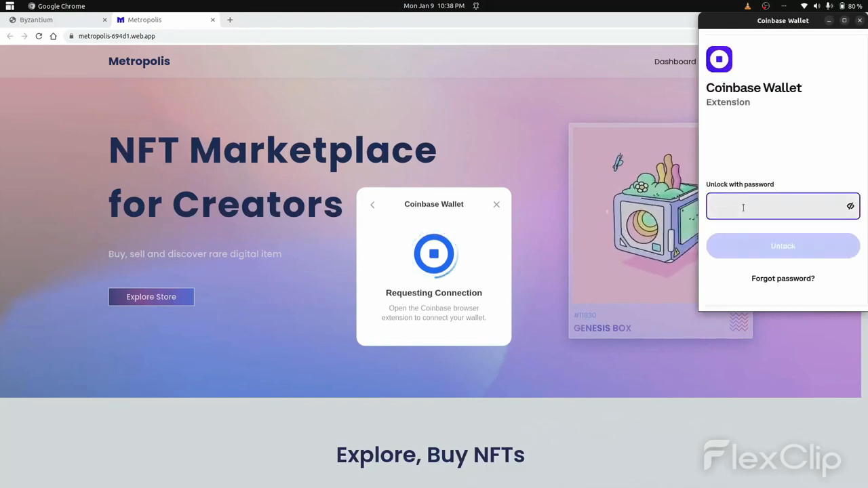The width and height of the screenshot is (868, 488).
Task: Click the VLC cone tray icon
Action: coord(747,6)
